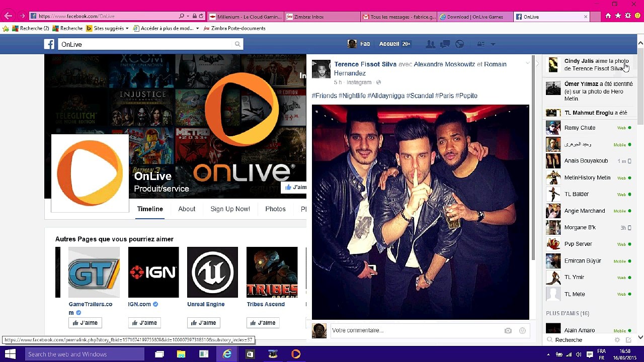Open chat with Angie Marchand
Viewport: 644px width, 362px height.
589,211
